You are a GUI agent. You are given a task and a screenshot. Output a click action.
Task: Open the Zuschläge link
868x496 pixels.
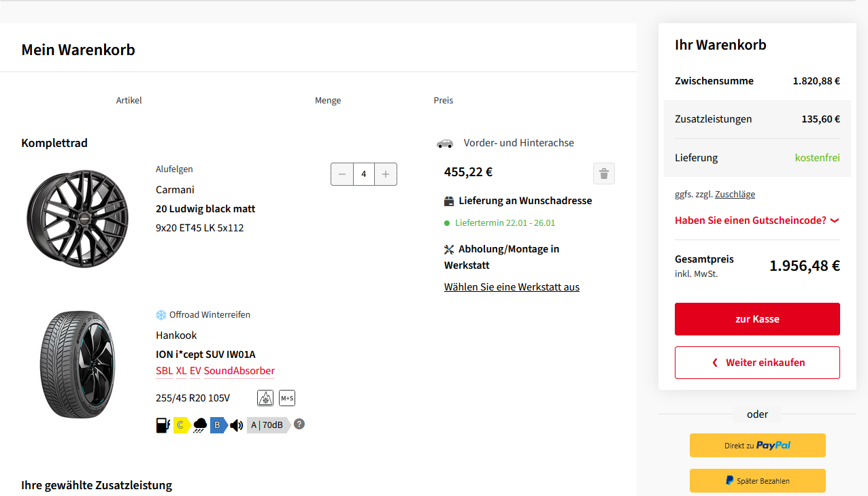[735, 194]
